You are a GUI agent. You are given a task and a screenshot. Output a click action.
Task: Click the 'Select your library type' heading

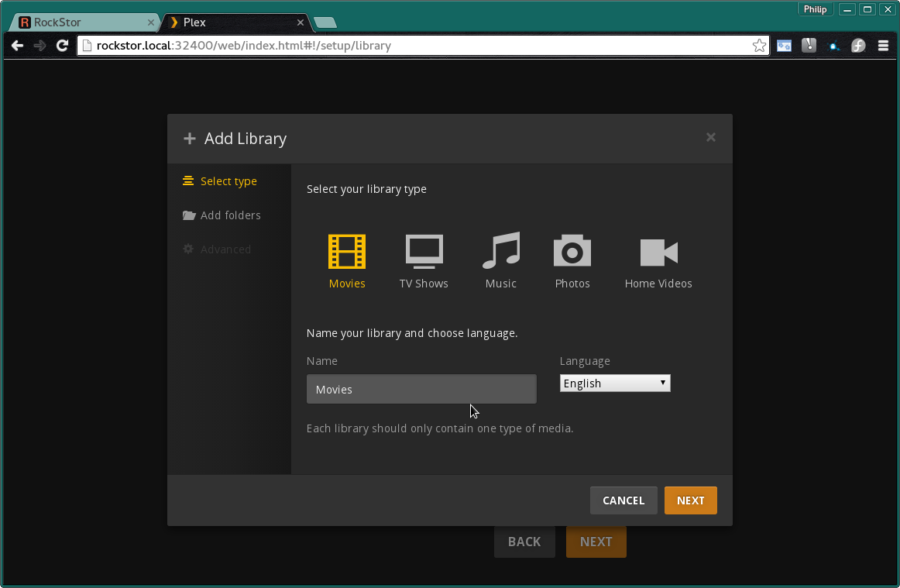point(366,189)
